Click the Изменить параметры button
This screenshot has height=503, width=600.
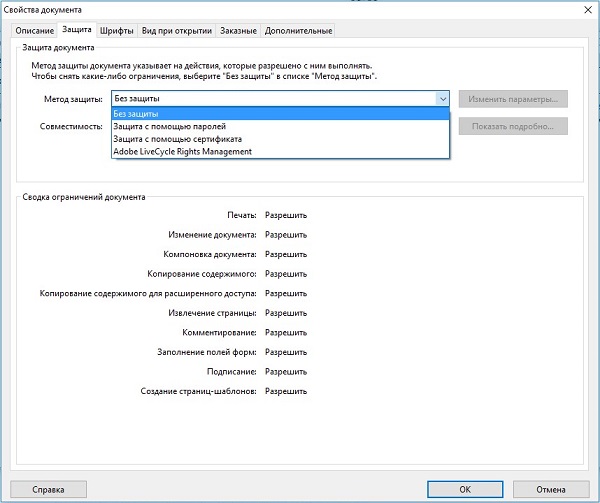[513, 99]
